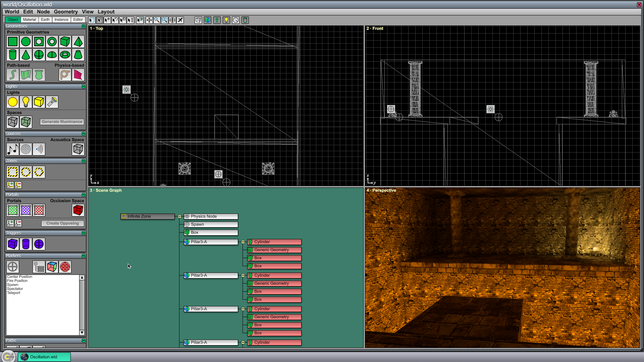
Task: Click the Create Opposing button
Action: (63, 223)
